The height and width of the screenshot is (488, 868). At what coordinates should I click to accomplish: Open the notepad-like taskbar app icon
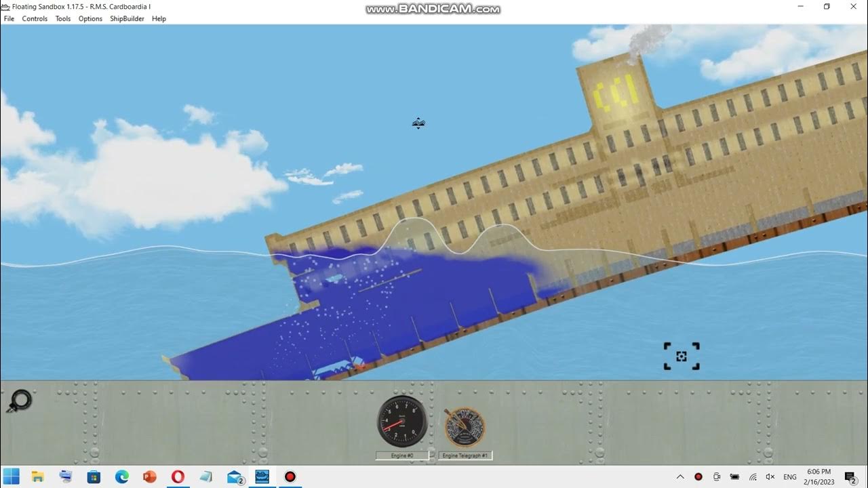pos(206,476)
